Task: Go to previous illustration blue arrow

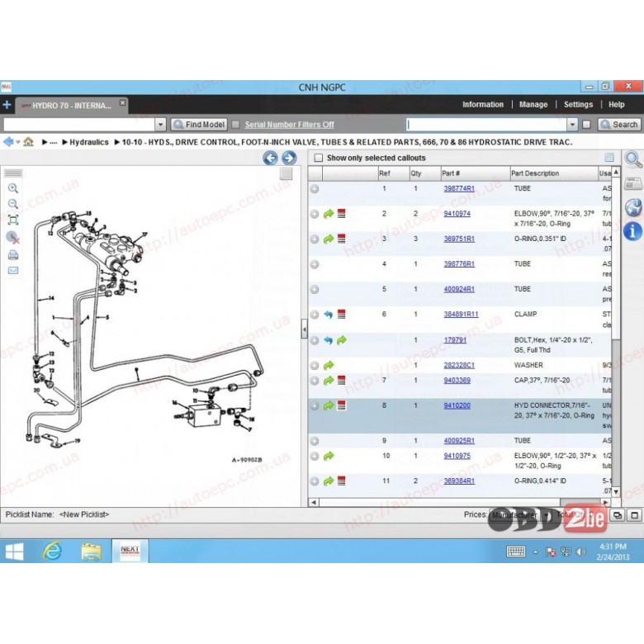Action: [270, 159]
